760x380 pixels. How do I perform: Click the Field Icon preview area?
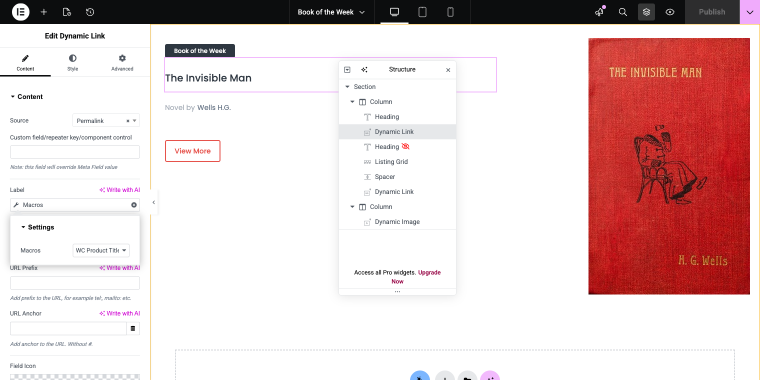coord(75,377)
